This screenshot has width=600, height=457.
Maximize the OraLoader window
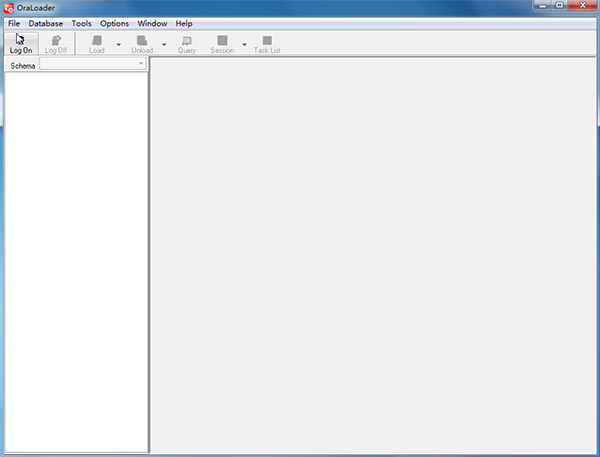coord(559,5)
